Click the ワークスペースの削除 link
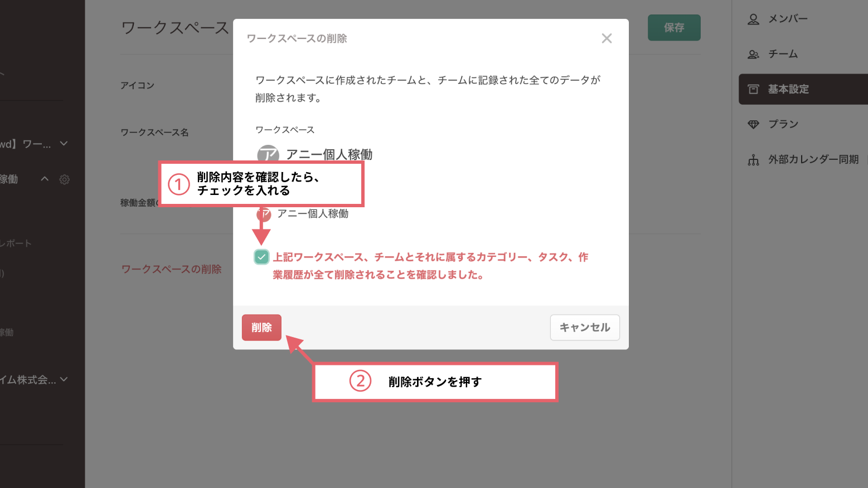868x488 pixels. pos(171,269)
